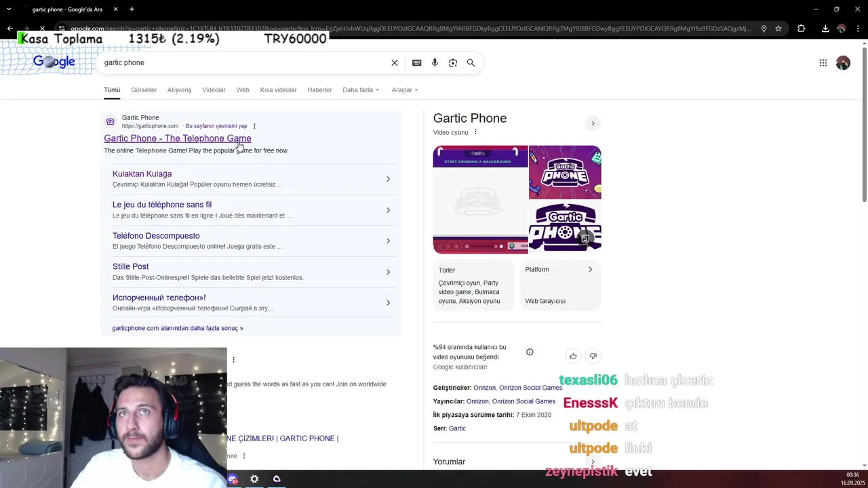Close the gartic phone browser tab
The height and width of the screenshot is (488, 868).
[x=115, y=9]
